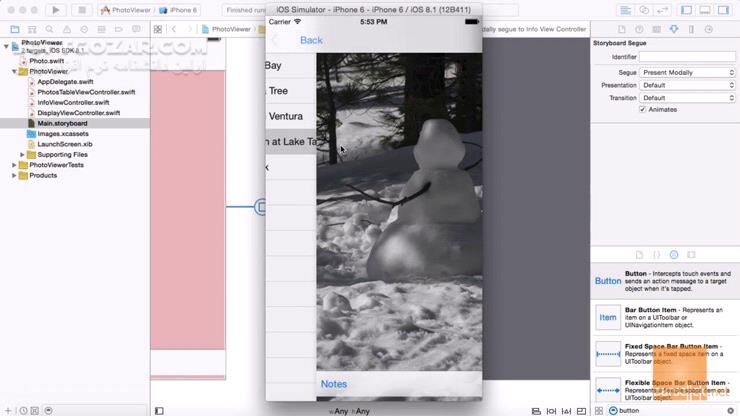Open the Quick Help inspector icon

pyautogui.click(x=639, y=29)
